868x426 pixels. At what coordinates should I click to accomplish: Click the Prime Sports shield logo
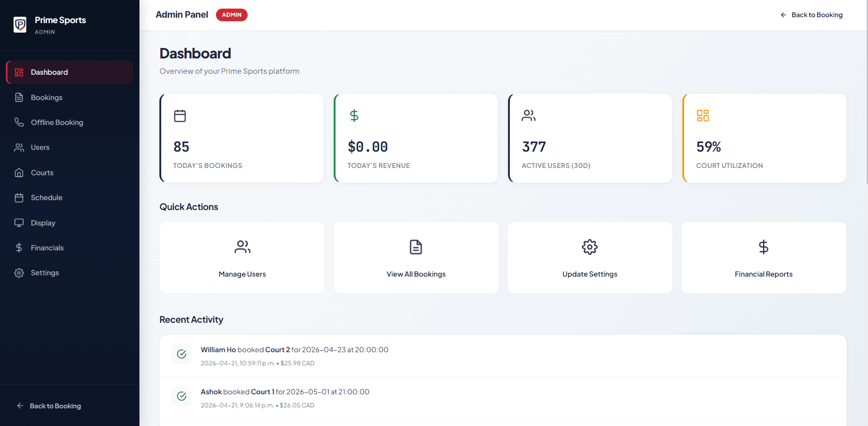[20, 24]
